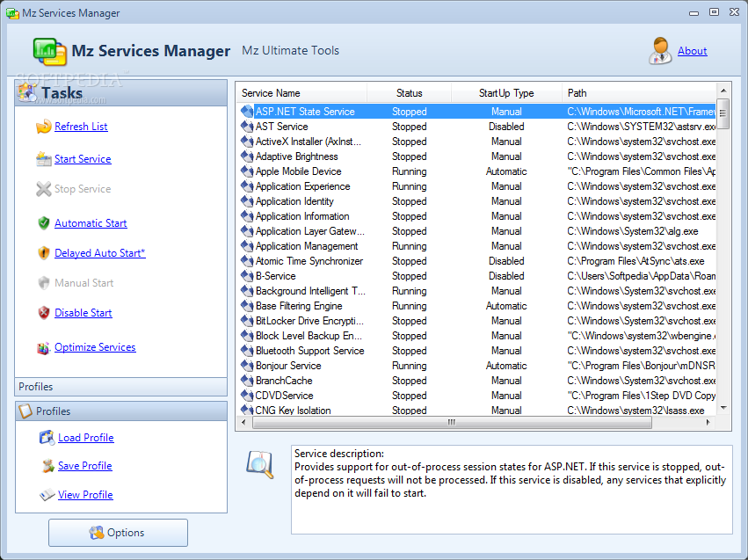Click the Save Profile link
Image resolution: width=748 pixels, height=560 pixels.
pos(85,466)
